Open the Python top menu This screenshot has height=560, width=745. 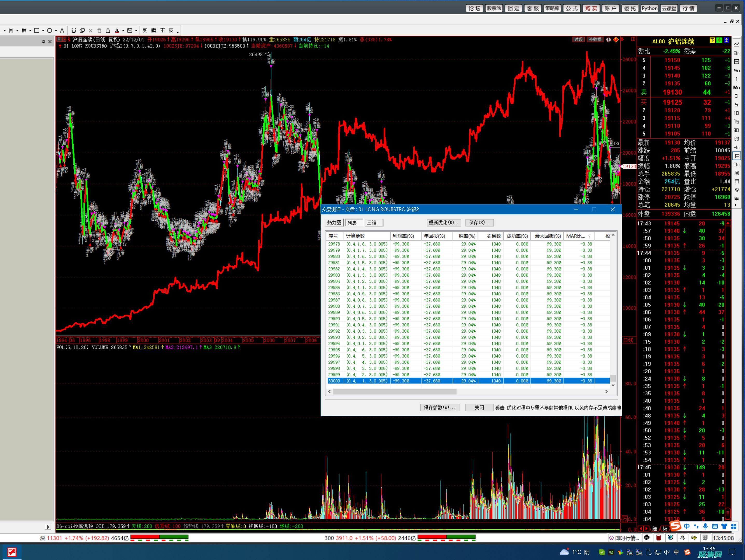point(649,8)
